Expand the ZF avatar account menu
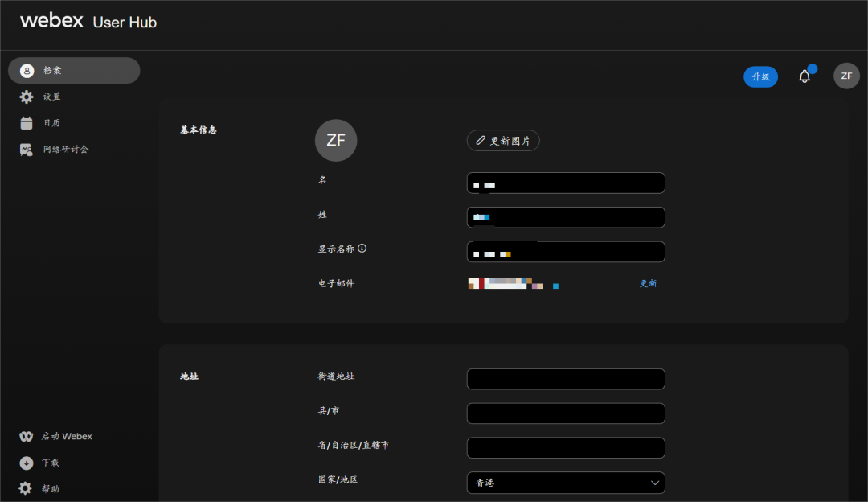 tap(845, 76)
